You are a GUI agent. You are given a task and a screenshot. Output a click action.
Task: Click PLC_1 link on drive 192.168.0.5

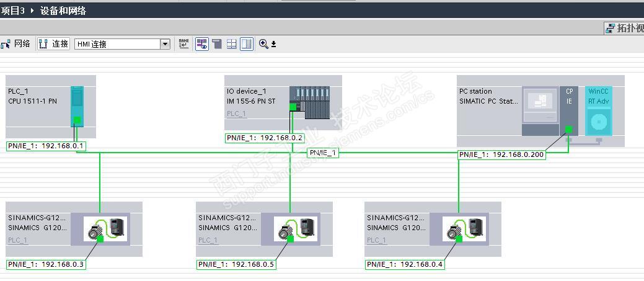tap(208, 240)
